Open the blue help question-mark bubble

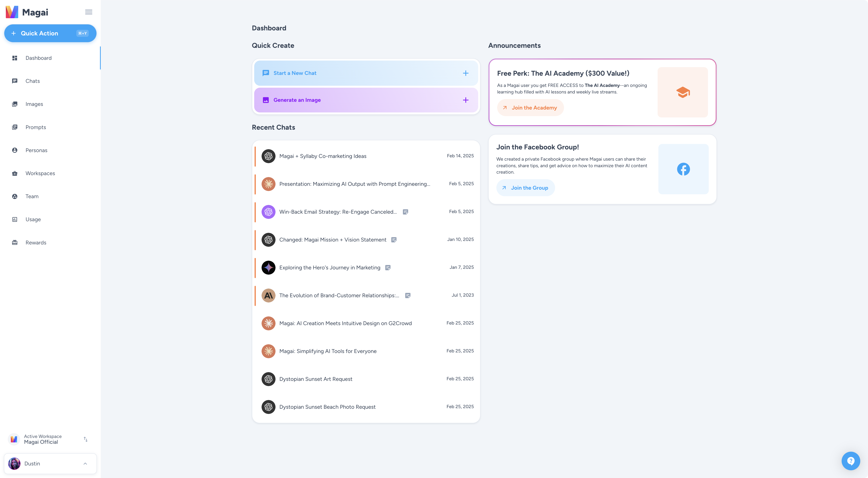pyautogui.click(x=851, y=461)
